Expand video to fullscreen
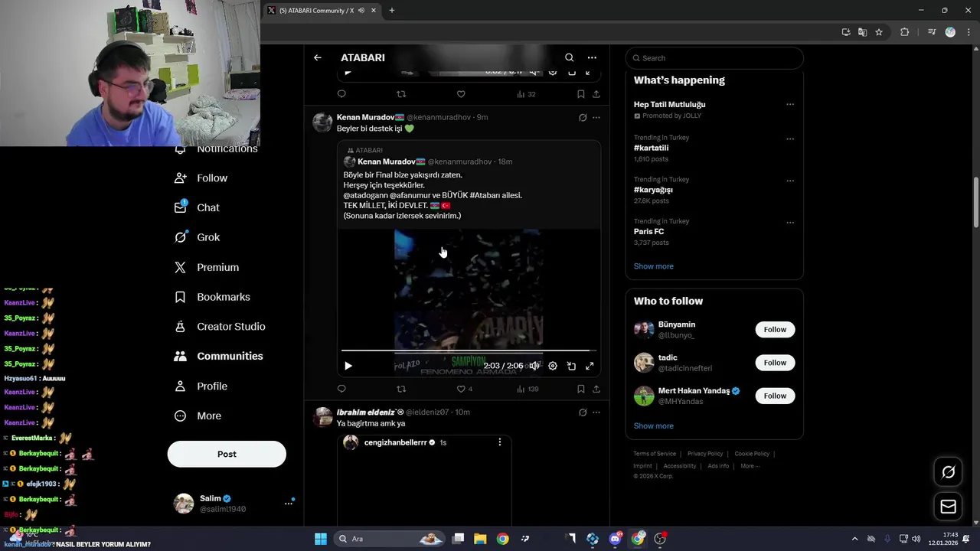980x551 pixels. pyautogui.click(x=590, y=366)
